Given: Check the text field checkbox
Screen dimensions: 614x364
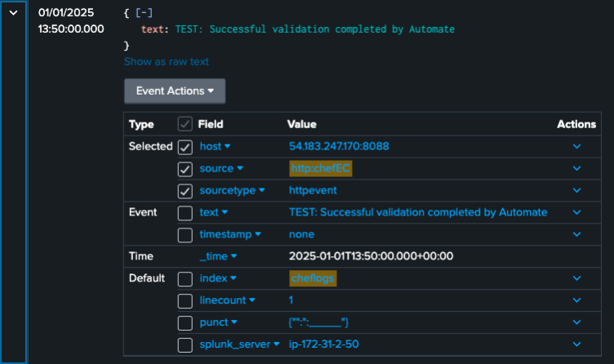Looking at the screenshot, I should 185,213.
